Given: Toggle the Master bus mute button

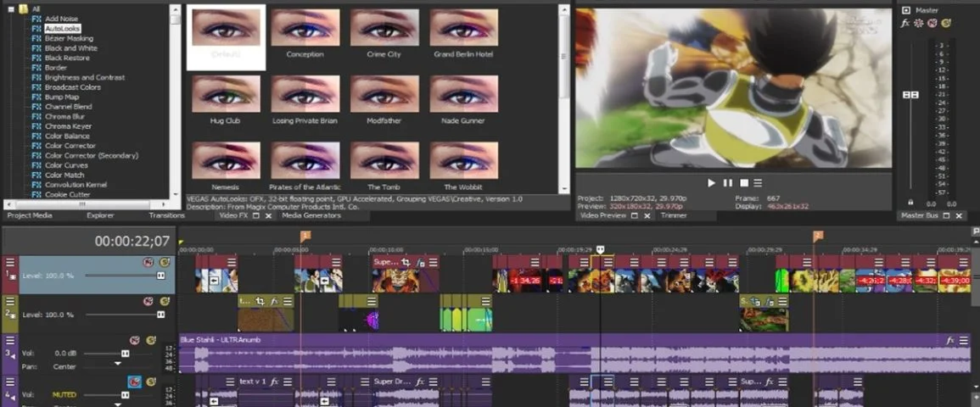Looking at the screenshot, I should coord(932,23).
